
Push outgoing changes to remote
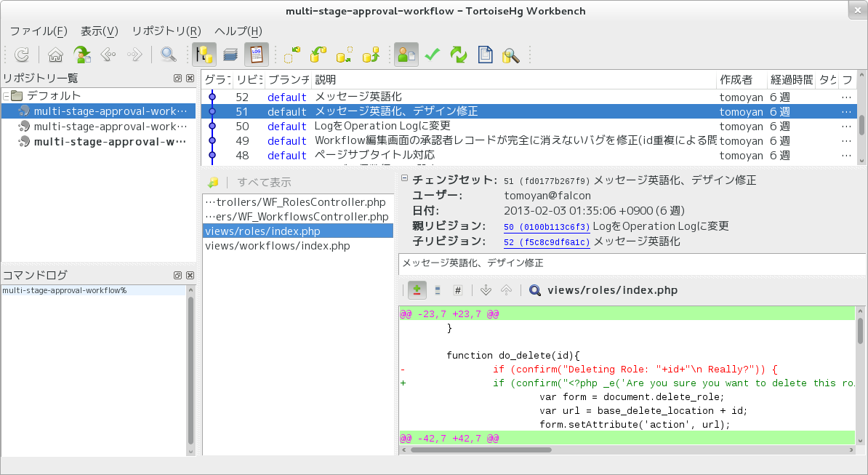pyautogui.click(x=371, y=55)
